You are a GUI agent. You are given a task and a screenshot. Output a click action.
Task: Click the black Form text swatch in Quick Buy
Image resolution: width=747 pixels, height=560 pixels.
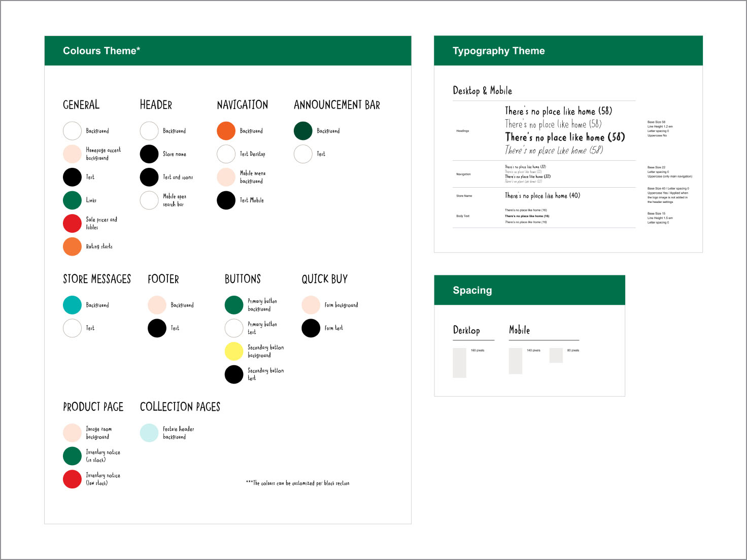tap(311, 328)
